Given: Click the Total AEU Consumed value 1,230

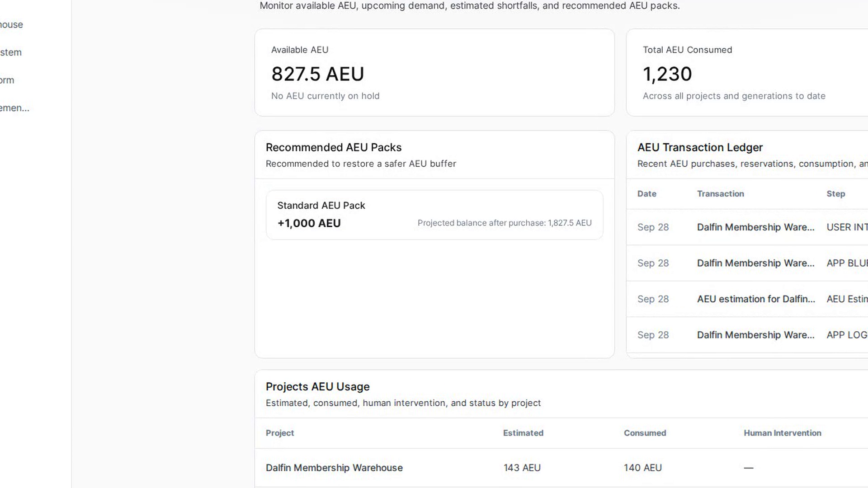Looking at the screenshot, I should (667, 74).
